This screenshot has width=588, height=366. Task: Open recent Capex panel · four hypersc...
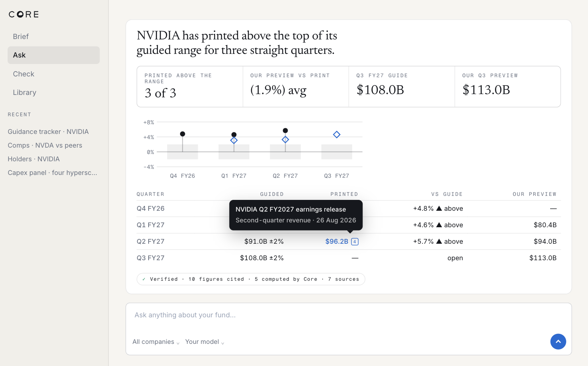click(x=52, y=173)
